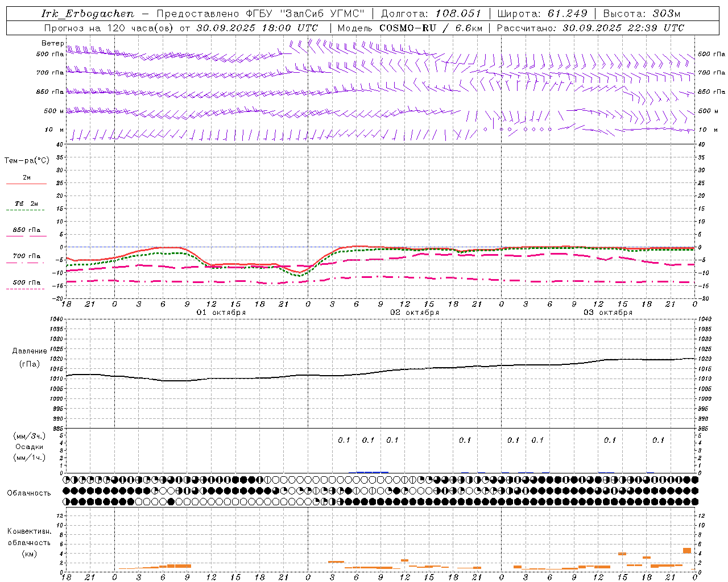Screen dimensions: 728x582
Task: Click the Облачность cloudiness label
Action: 29,493
